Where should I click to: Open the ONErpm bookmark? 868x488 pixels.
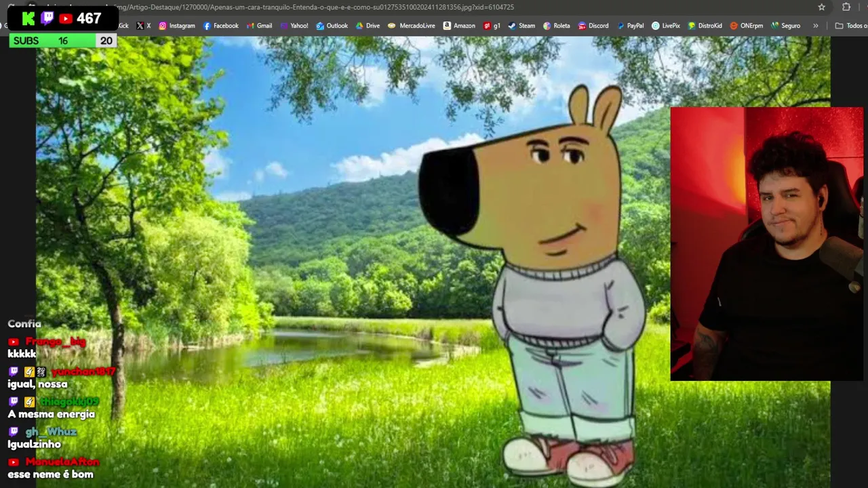pyautogui.click(x=746, y=26)
